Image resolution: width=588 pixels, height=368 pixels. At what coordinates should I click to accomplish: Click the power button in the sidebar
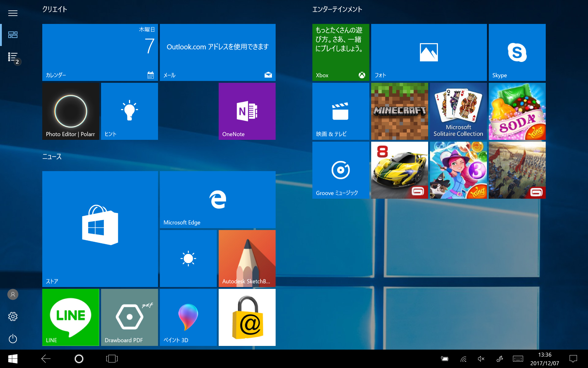13,339
